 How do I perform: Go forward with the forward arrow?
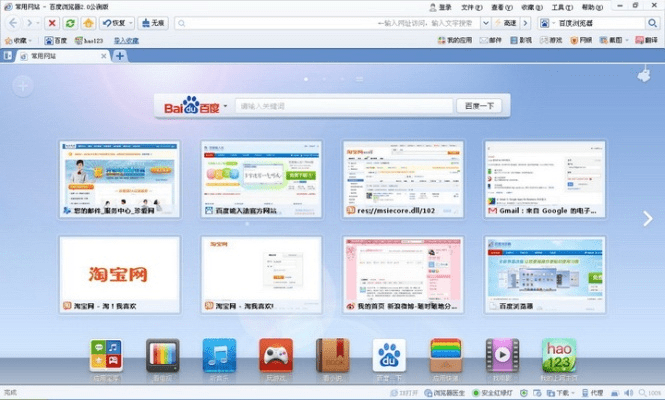coord(29,23)
